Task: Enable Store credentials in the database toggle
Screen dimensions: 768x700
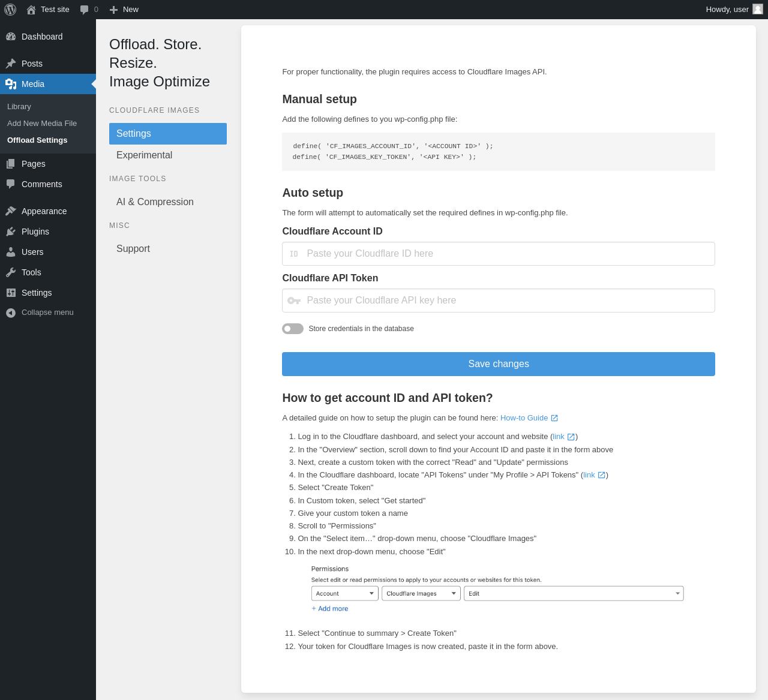Action: coord(293,329)
